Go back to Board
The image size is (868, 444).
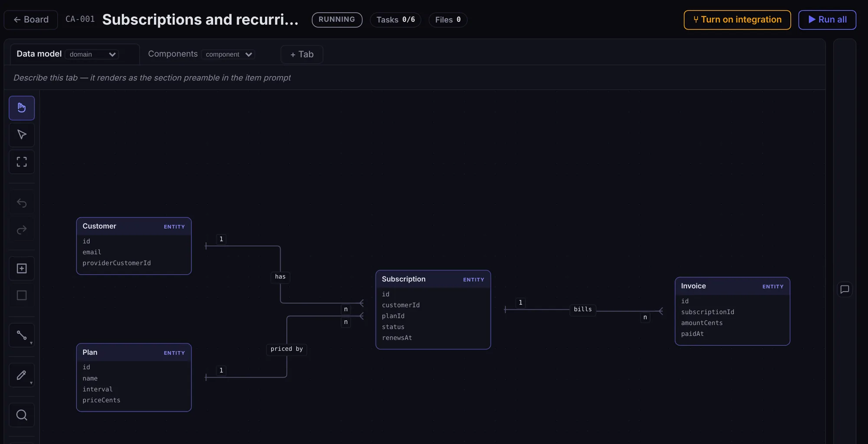pyautogui.click(x=31, y=20)
